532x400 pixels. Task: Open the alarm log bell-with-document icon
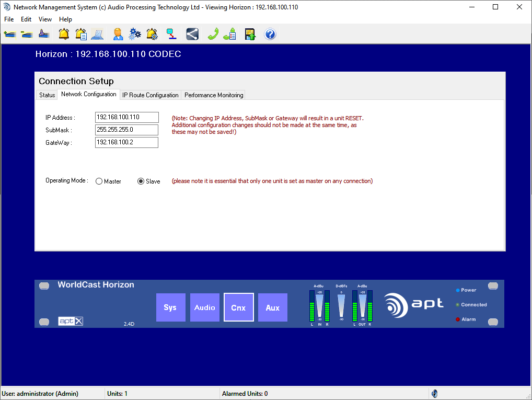pos(81,35)
